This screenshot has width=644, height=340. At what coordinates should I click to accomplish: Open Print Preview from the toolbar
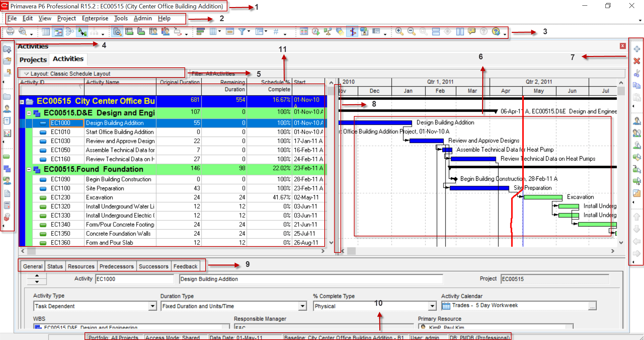22,32
